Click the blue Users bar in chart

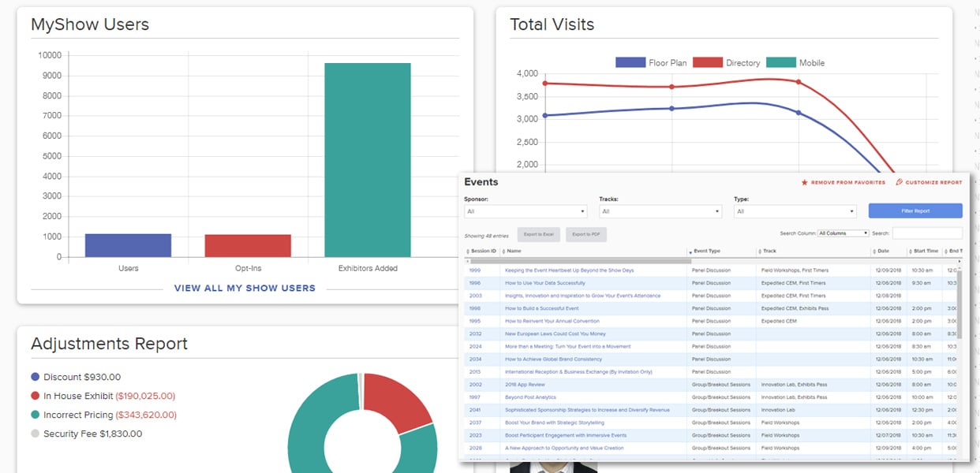(128, 245)
